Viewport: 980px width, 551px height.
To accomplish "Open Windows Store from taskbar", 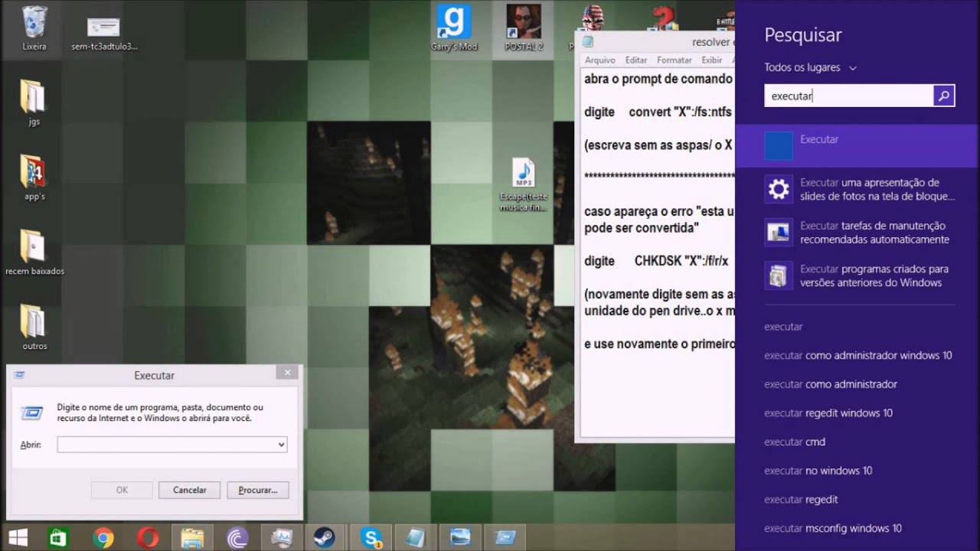I will pyautogui.click(x=59, y=538).
